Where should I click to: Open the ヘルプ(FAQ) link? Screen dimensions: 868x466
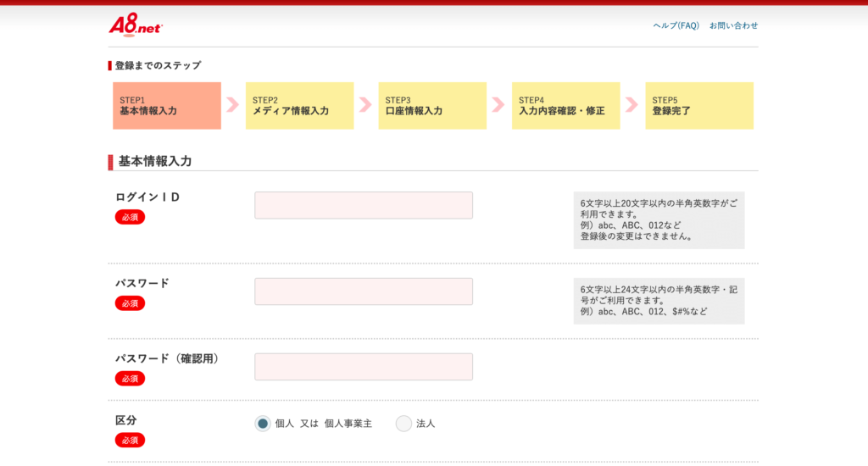(x=676, y=25)
